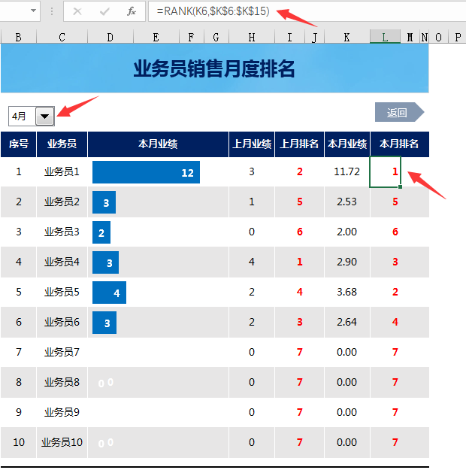Select 业务员2 name cell
The height and width of the screenshot is (476, 466).
[x=62, y=202]
